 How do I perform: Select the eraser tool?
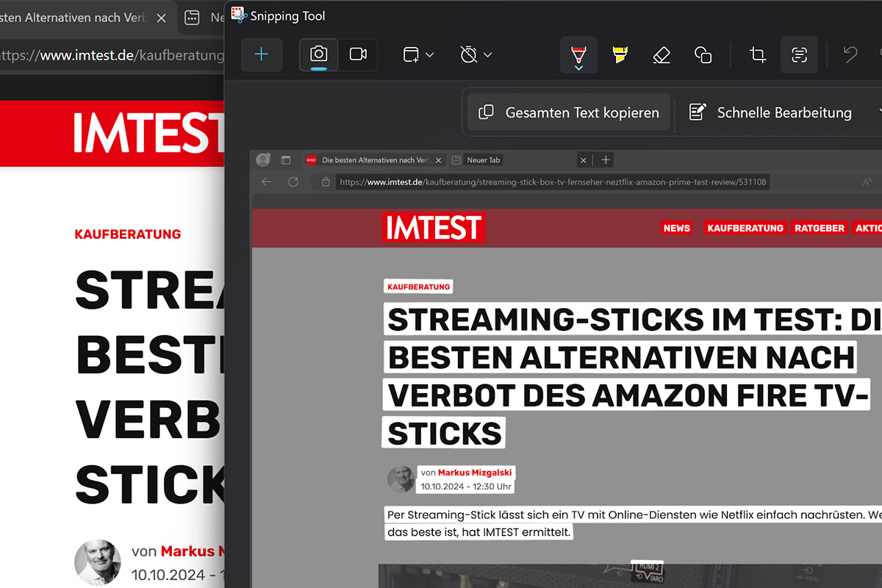coord(661,54)
